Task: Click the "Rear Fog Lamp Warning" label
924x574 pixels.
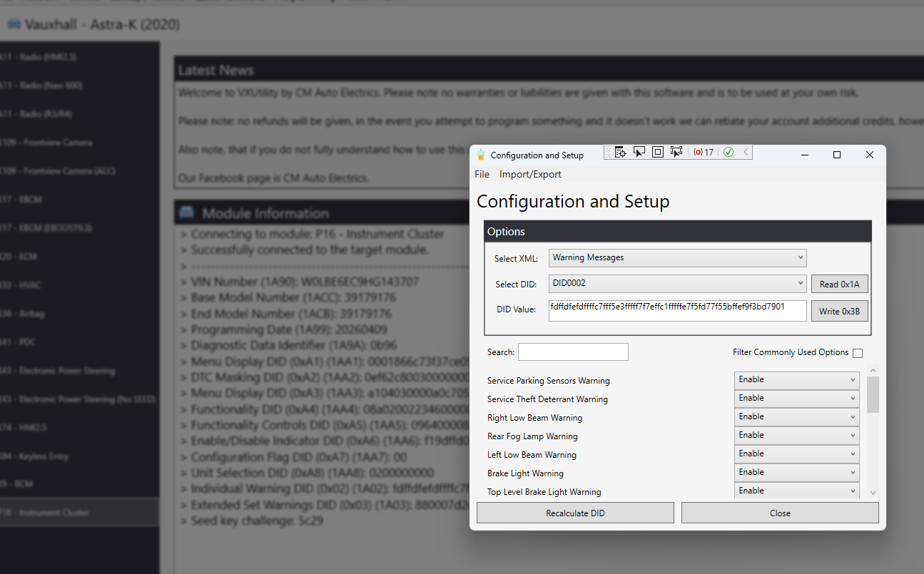Action: [532, 436]
